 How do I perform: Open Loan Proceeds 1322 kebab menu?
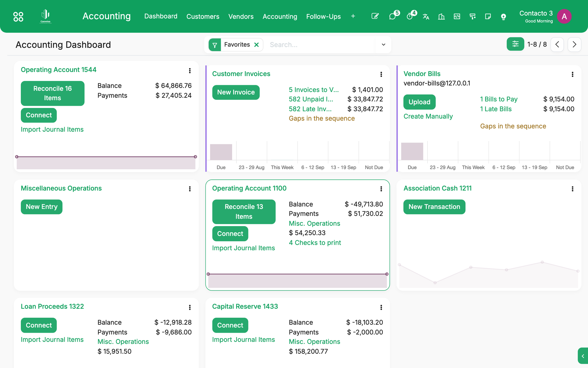click(190, 307)
